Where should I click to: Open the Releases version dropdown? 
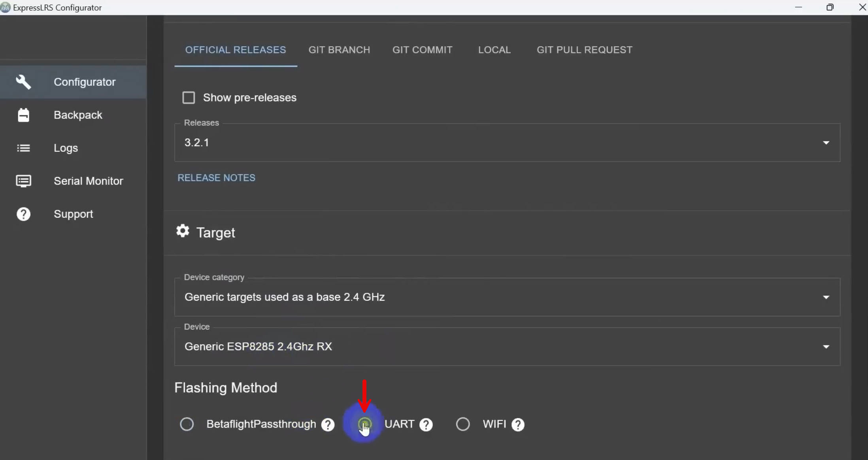pyautogui.click(x=507, y=143)
